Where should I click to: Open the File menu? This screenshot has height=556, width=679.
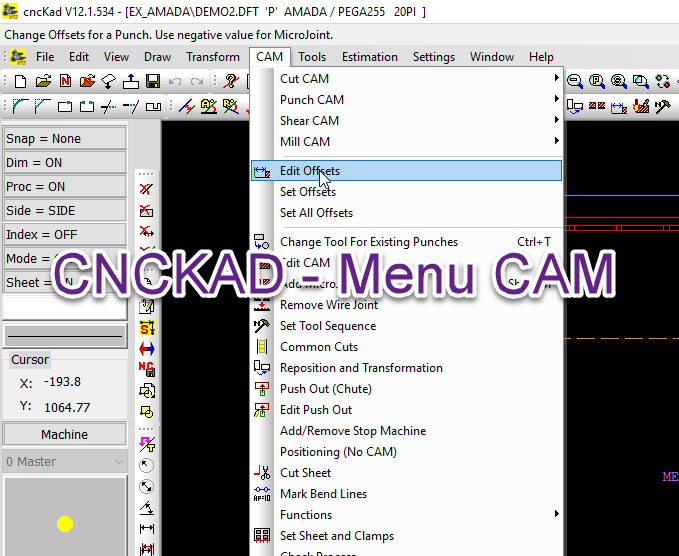click(x=45, y=57)
